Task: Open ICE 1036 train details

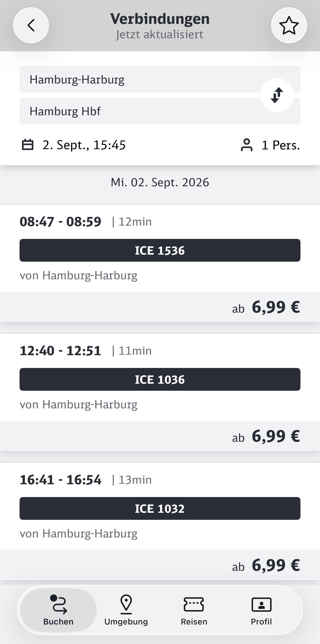Action: point(160,379)
